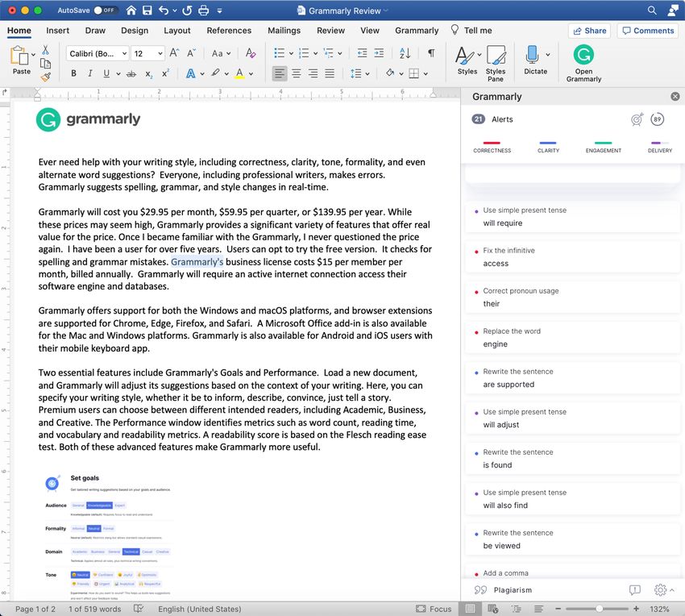This screenshot has width=685, height=616.
Task: Justify the paragraph text
Action: 330,73
